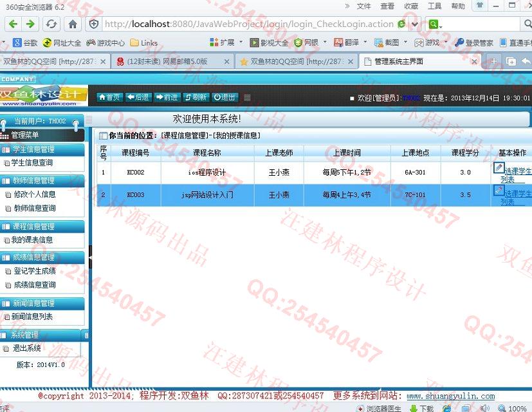Click the www.shuangyulin.com footer link
Image resolution: width=532 pixels, height=412 pixels.
coord(450,396)
